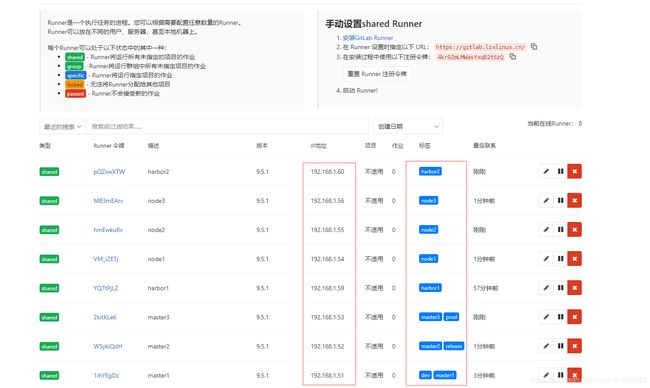Click the node2 tag label
This screenshot has height=388, width=650.
point(428,230)
